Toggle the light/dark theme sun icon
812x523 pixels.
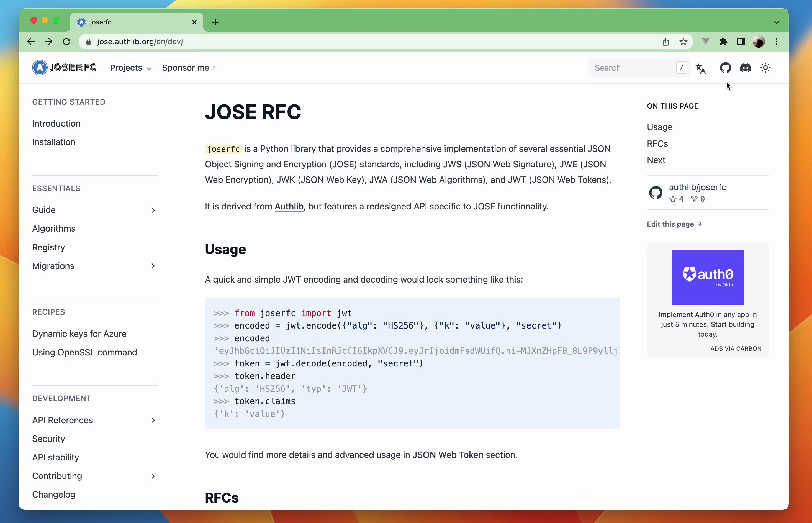[x=765, y=68]
